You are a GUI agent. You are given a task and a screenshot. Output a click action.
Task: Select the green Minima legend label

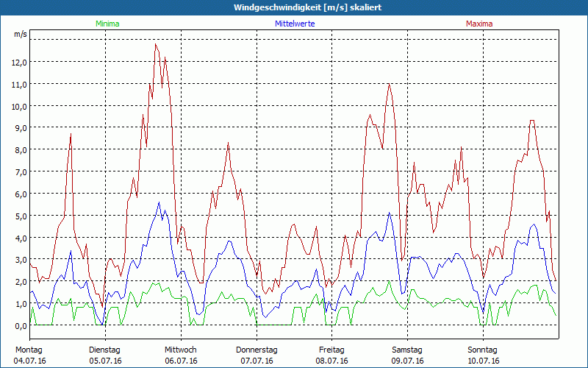(x=107, y=24)
